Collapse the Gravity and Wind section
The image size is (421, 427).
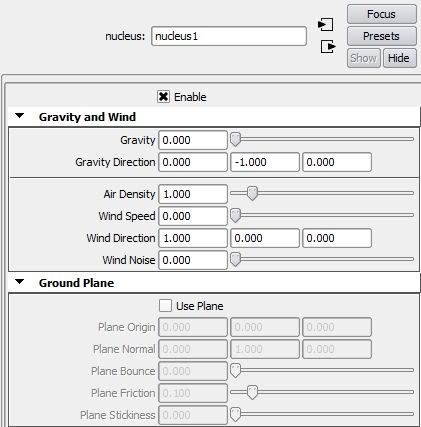[x=20, y=116]
